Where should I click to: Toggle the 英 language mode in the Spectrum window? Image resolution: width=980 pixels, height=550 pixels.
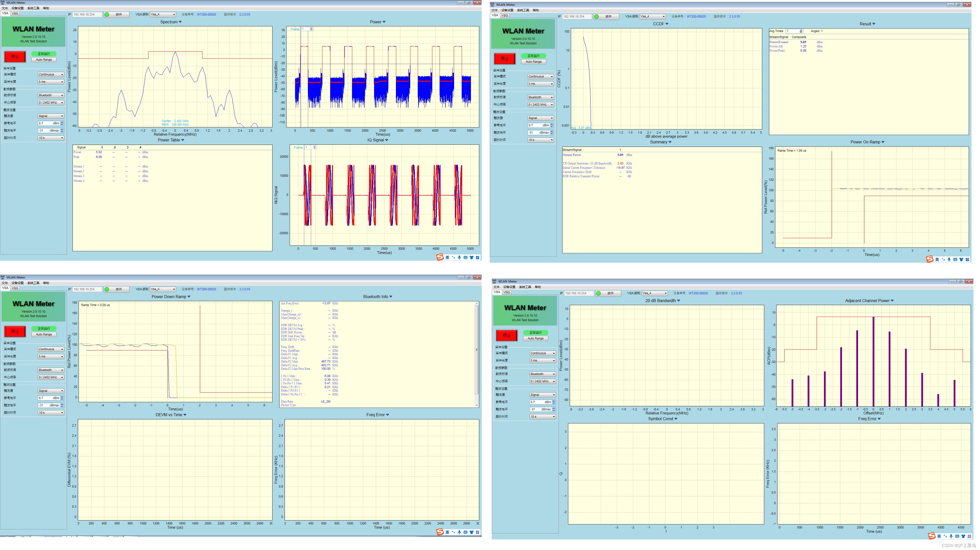coord(447,257)
